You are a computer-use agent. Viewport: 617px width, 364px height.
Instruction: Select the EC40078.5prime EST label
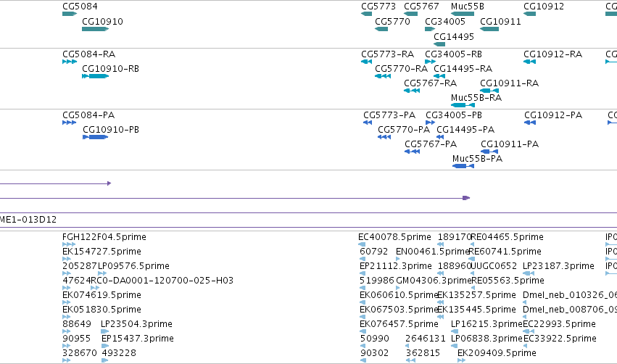[394, 237]
